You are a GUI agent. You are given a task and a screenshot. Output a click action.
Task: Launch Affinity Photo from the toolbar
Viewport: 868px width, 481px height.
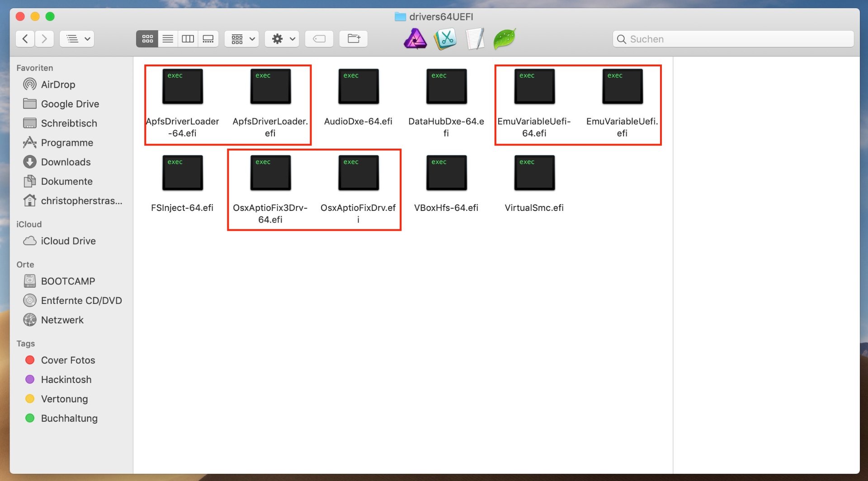(415, 39)
